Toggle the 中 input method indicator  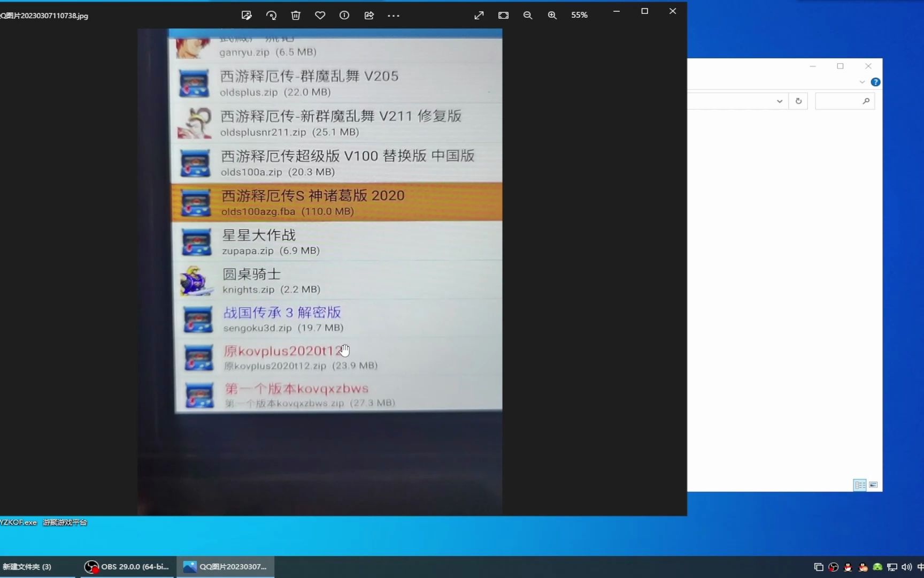tap(920, 567)
